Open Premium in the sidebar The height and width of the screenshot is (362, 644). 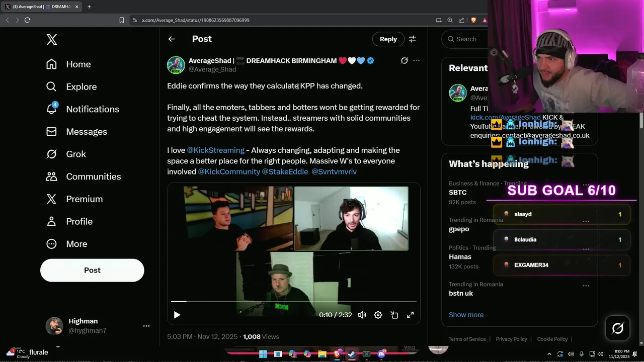click(74, 199)
